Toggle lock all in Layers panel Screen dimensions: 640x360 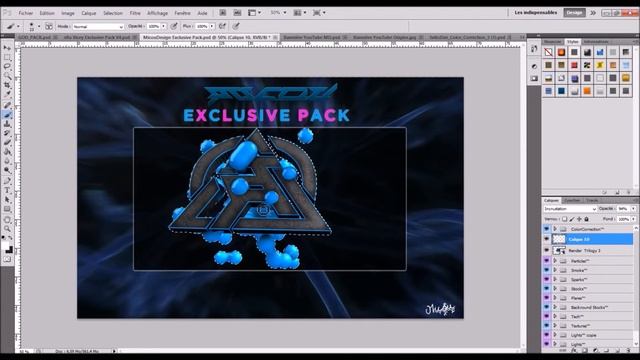point(587,219)
